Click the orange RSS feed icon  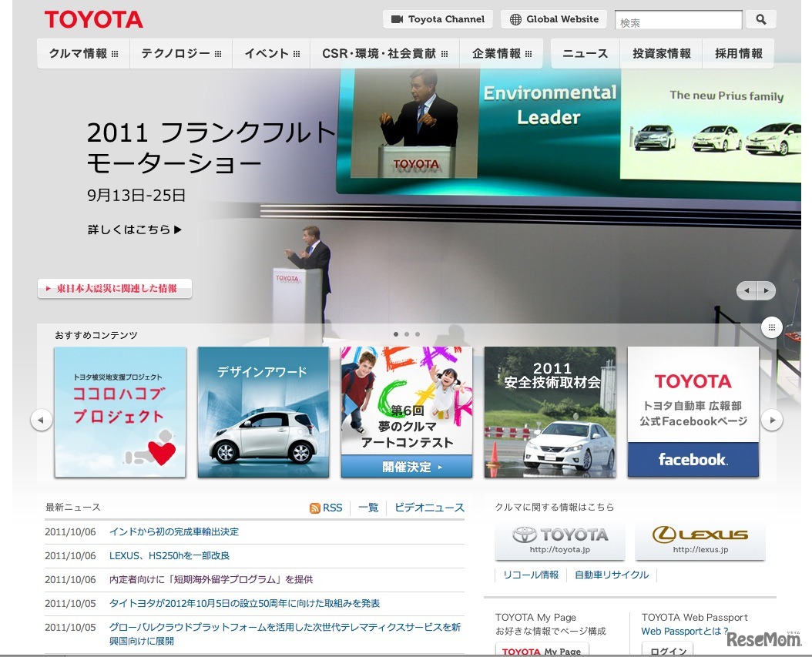click(314, 508)
